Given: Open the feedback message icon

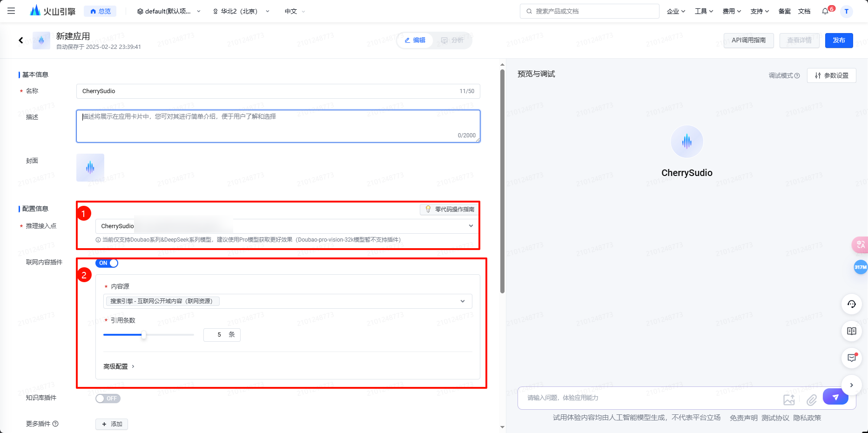Looking at the screenshot, I should click(x=852, y=358).
